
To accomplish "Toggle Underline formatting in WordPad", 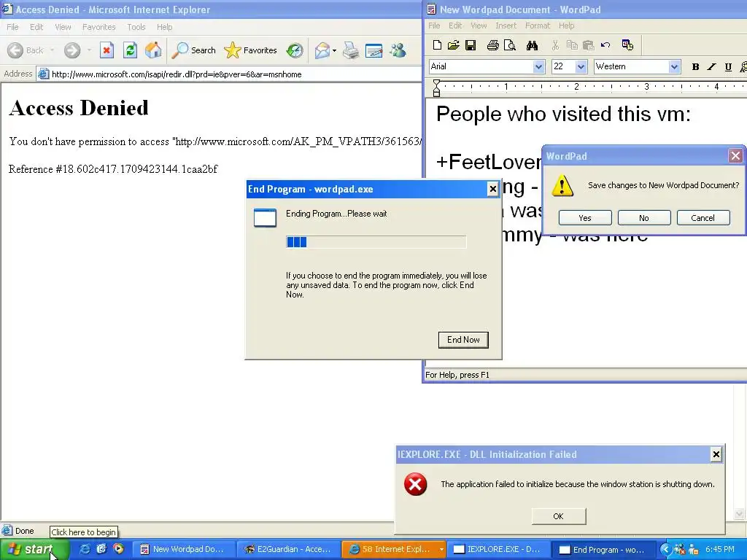I will point(728,66).
